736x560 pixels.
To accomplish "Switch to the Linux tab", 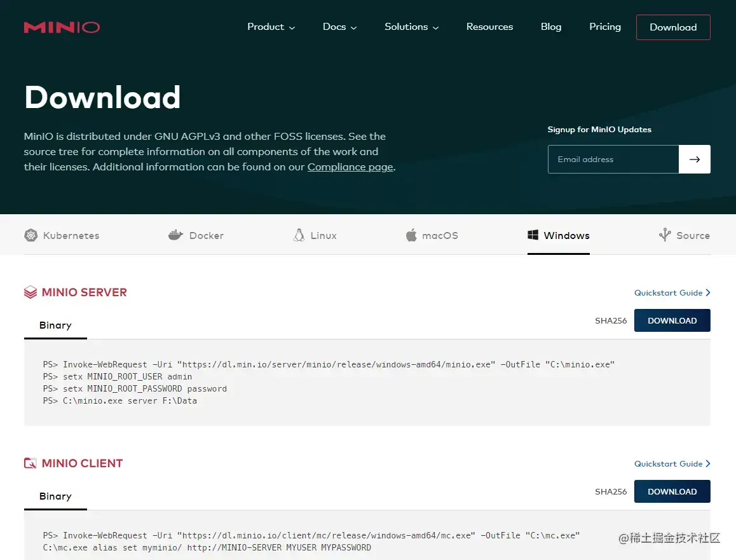I will (315, 235).
